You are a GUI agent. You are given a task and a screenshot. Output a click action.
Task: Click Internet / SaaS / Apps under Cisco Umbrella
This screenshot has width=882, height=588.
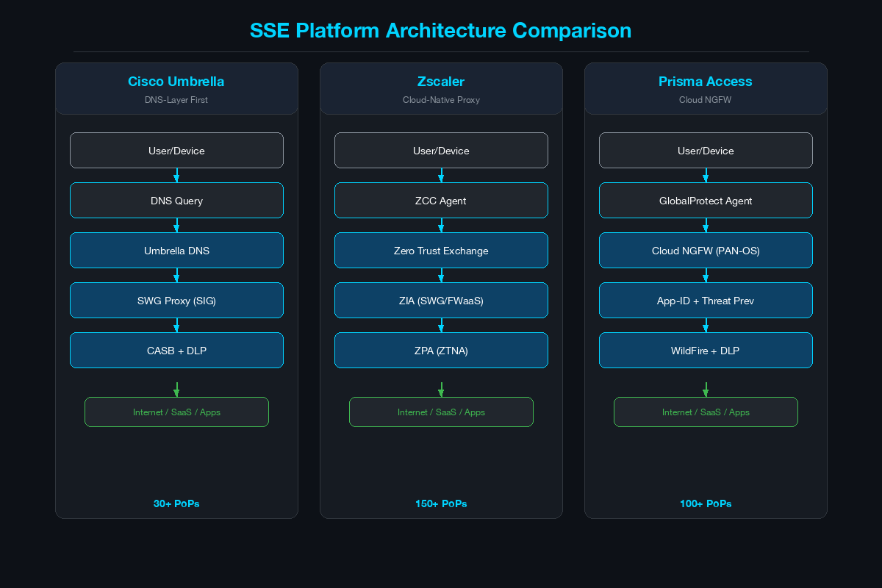click(176, 412)
